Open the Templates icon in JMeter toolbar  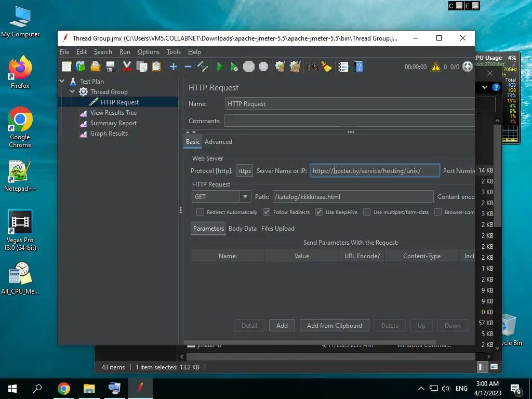81,66
